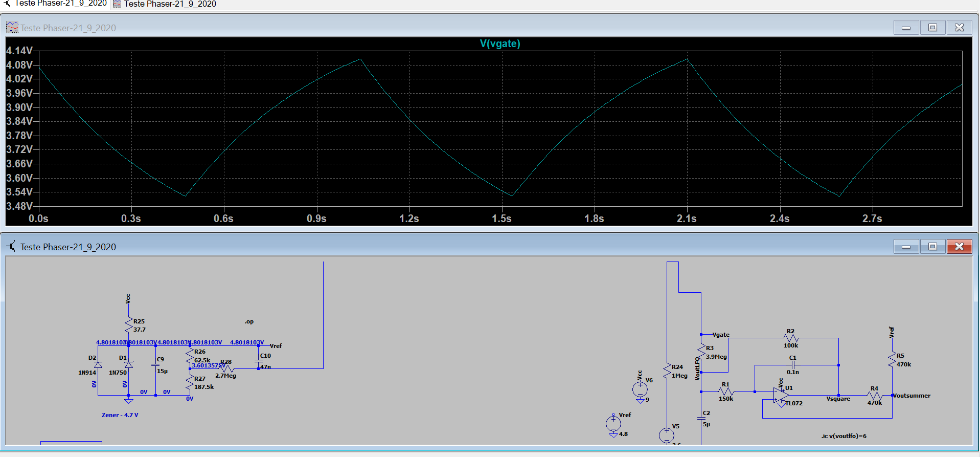Minimize the waveform plot window
This screenshot has height=457, width=980.
[x=906, y=28]
